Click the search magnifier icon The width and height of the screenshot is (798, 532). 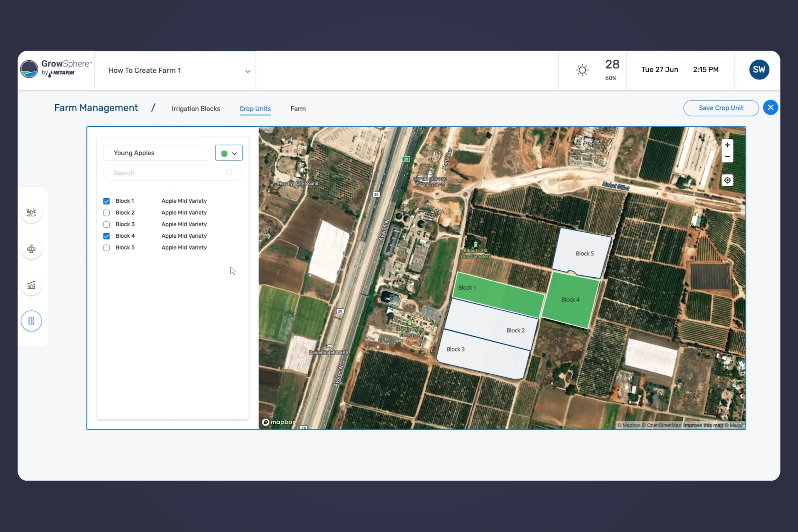click(x=229, y=173)
